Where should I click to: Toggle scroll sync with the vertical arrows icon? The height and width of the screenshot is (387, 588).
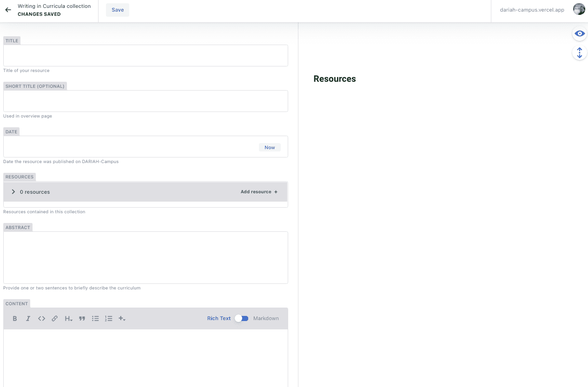coord(579,53)
